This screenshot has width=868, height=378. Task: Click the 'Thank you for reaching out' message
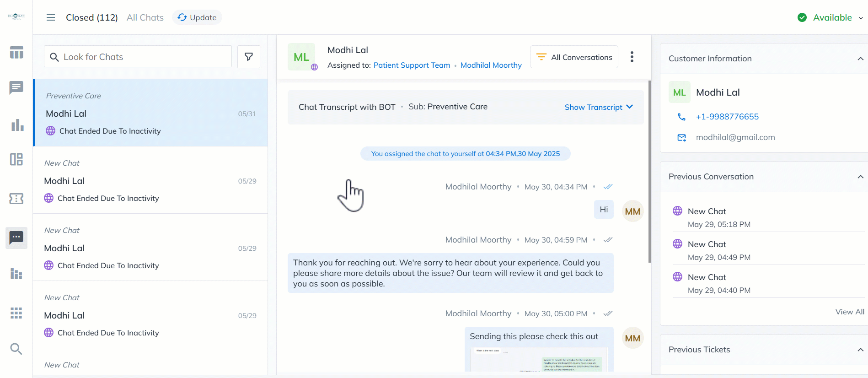tap(450, 273)
